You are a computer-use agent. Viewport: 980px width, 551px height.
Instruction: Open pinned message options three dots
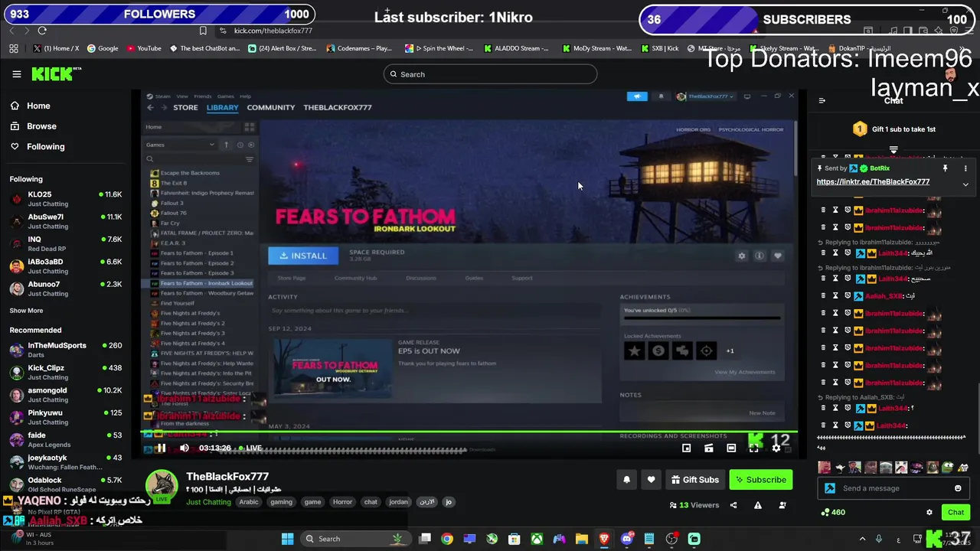pyautogui.click(x=965, y=168)
